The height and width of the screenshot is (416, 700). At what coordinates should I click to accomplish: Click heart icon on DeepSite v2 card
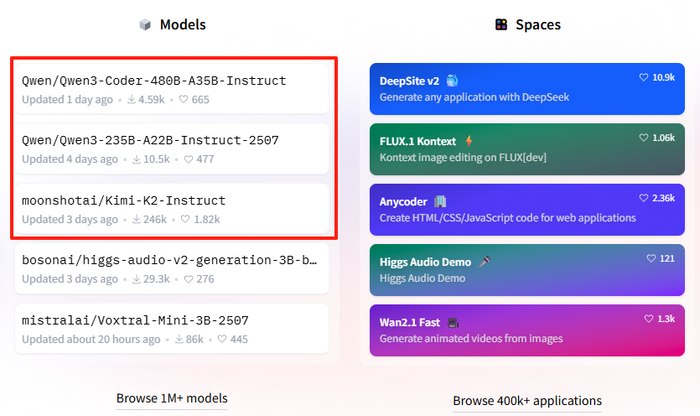coord(644,77)
